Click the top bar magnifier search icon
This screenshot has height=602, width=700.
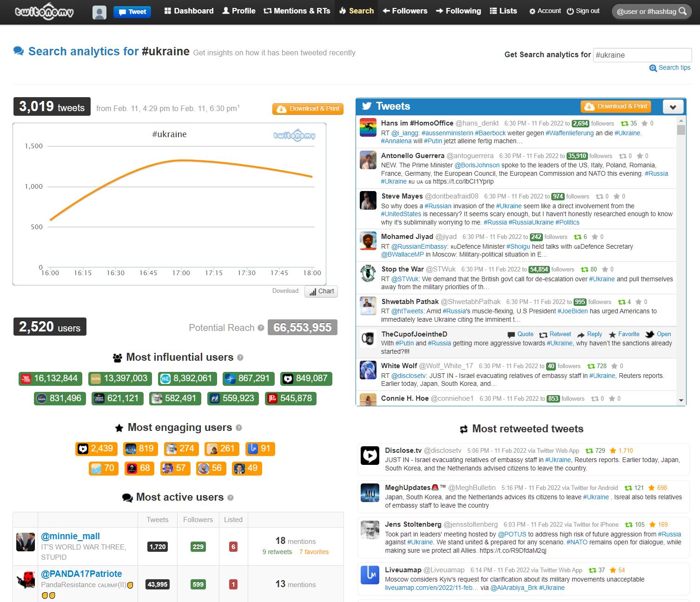coord(682,11)
